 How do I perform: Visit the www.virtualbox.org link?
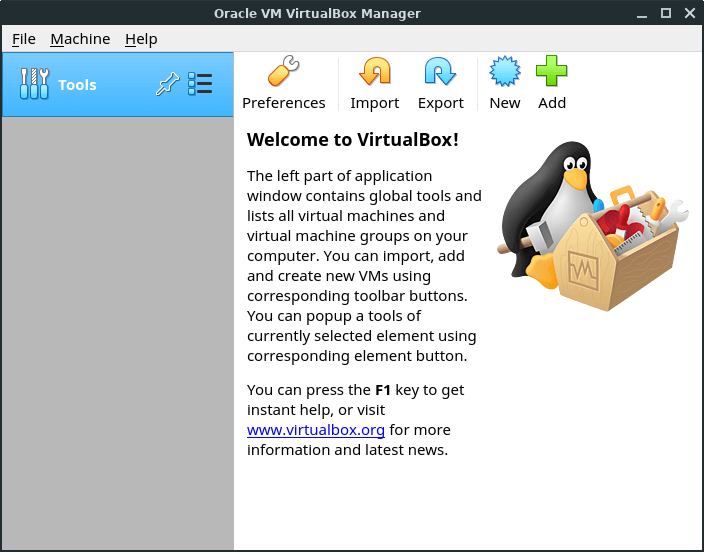tap(316, 430)
